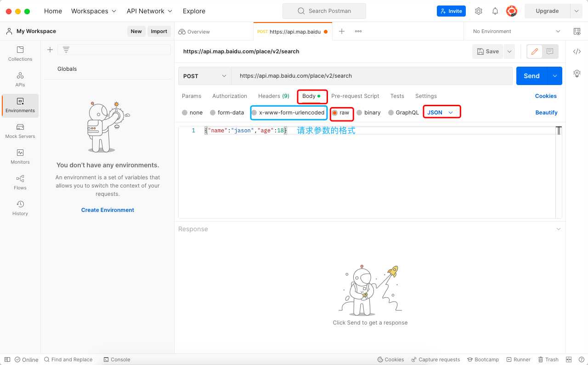Viewport: 588px width, 365px height.
Task: Save the request
Action: coord(488,51)
